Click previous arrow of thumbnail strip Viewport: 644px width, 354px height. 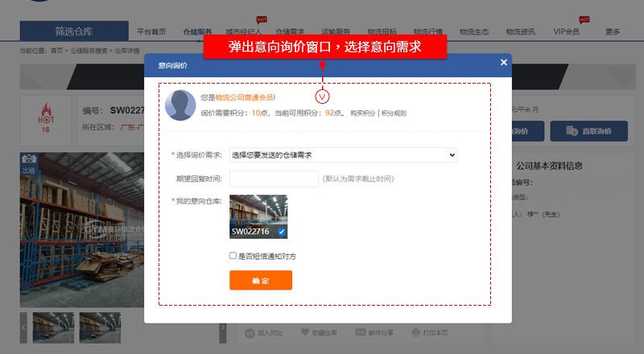(24, 327)
